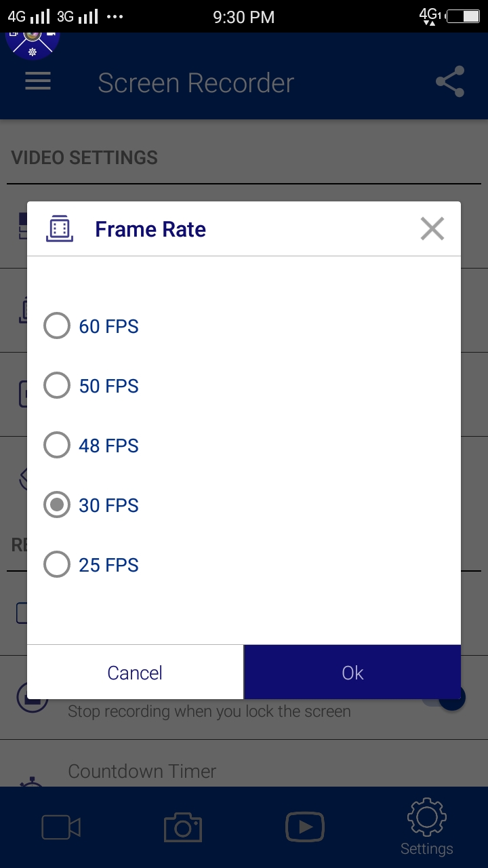Close the Frame Rate dialog with X
The height and width of the screenshot is (868, 488).
432,229
